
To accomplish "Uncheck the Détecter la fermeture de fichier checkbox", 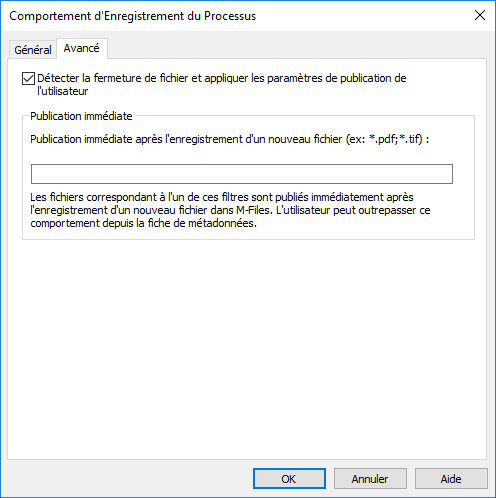I will coord(28,79).
